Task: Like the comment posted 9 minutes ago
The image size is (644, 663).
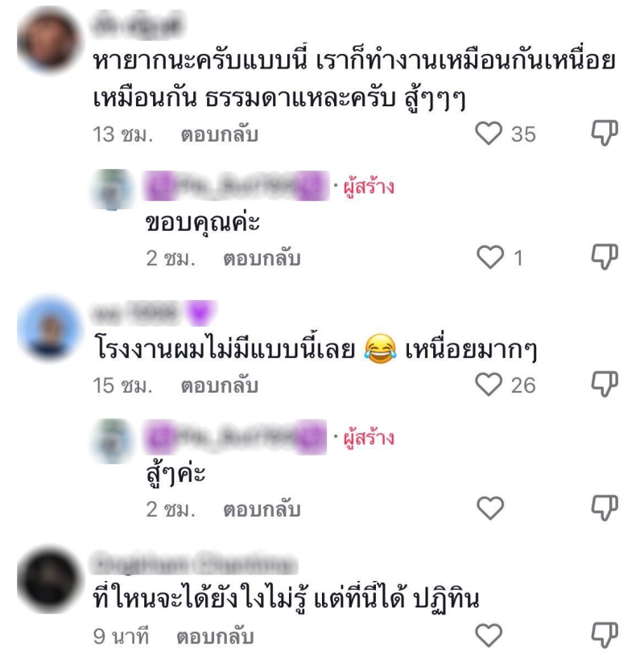Action: click(x=489, y=635)
